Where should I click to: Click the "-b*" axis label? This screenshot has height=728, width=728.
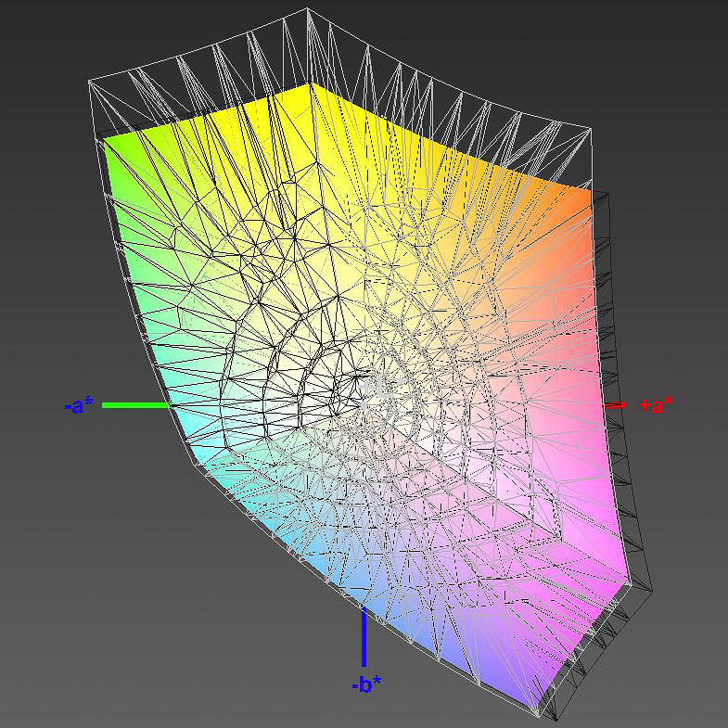coord(366,683)
